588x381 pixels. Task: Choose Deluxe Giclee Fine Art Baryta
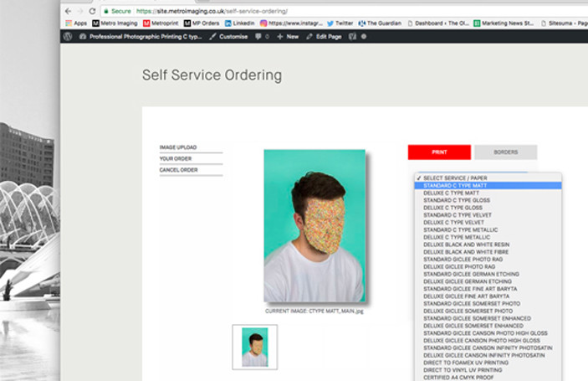coord(488,296)
